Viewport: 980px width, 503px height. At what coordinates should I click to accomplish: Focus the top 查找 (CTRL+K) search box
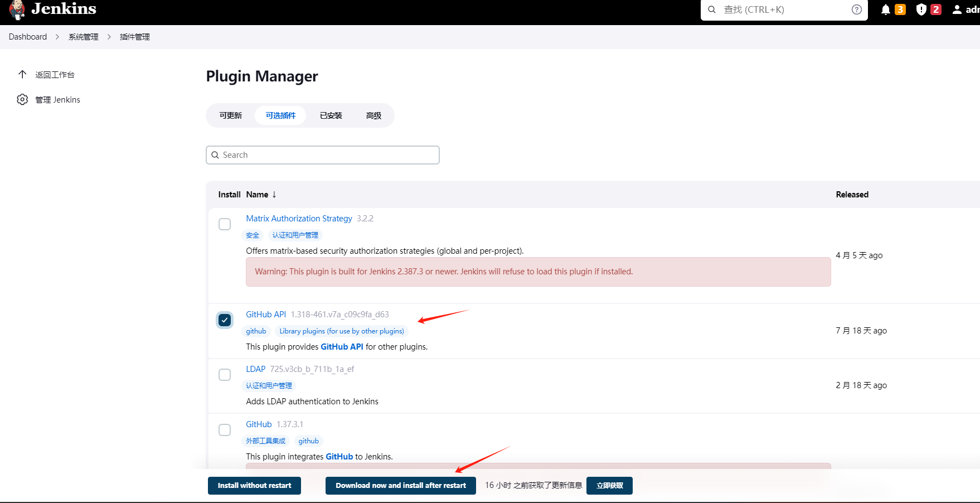click(x=784, y=9)
